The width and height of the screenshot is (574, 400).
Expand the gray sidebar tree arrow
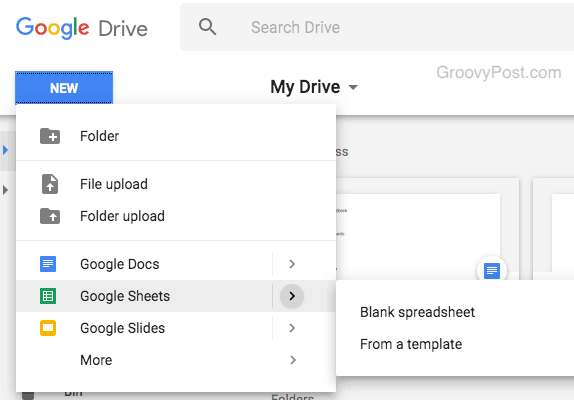pos(5,190)
